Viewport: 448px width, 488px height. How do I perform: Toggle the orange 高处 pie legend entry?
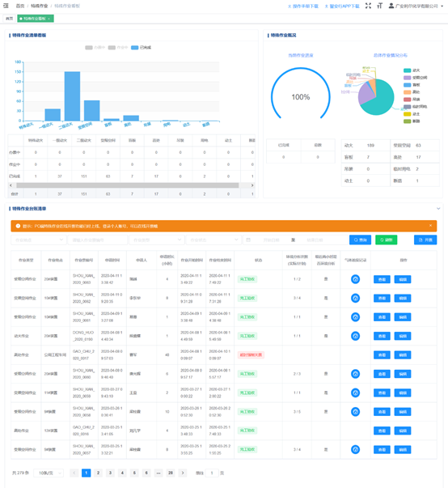pos(412,92)
